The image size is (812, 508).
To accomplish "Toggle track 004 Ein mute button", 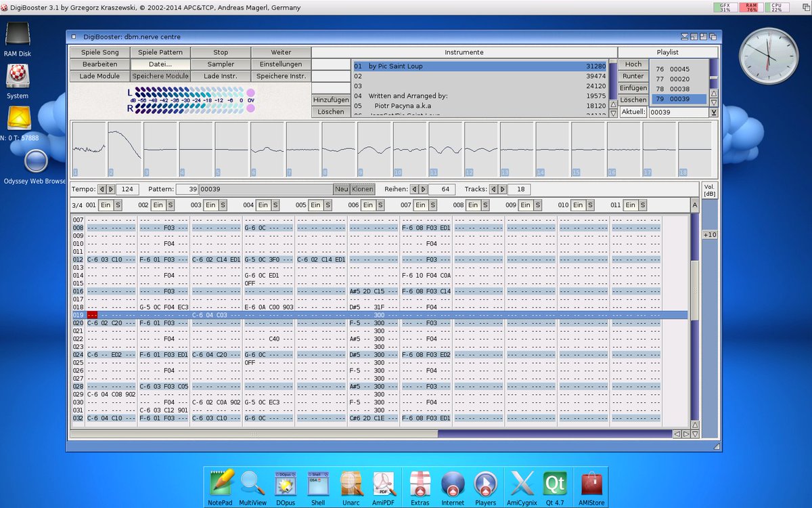I will pos(263,205).
